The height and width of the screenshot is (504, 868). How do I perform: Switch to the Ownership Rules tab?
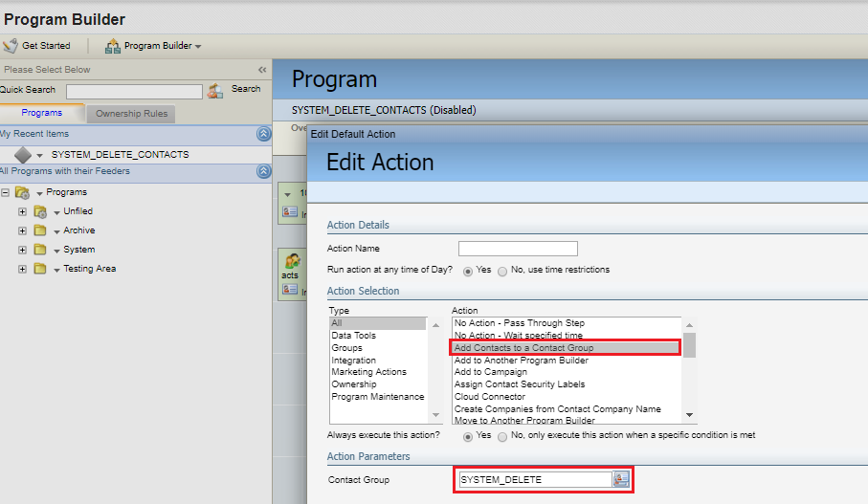pos(131,114)
